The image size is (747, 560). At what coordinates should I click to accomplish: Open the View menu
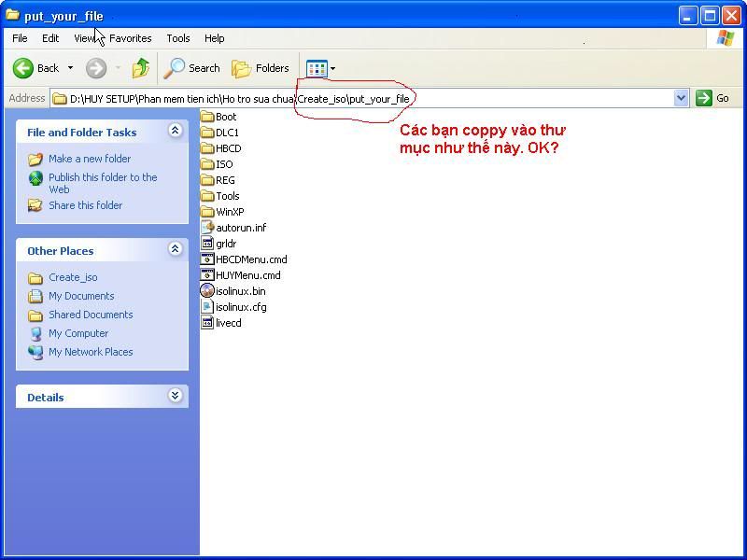pyautogui.click(x=84, y=38)
